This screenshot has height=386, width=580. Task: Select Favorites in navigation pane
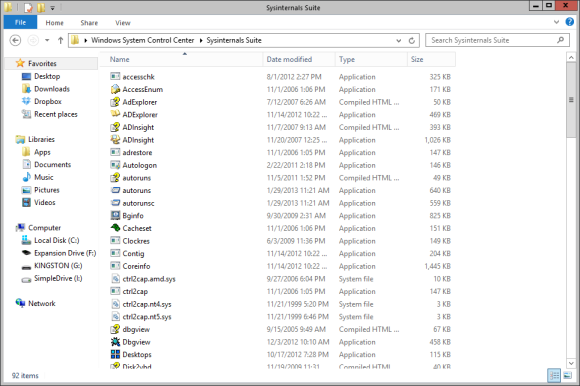point(42,63)
